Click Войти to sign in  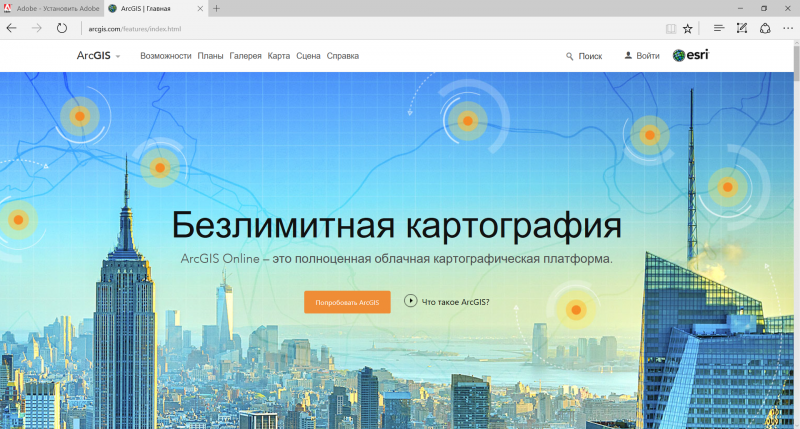pyautogui.click(x=641, y=56)
